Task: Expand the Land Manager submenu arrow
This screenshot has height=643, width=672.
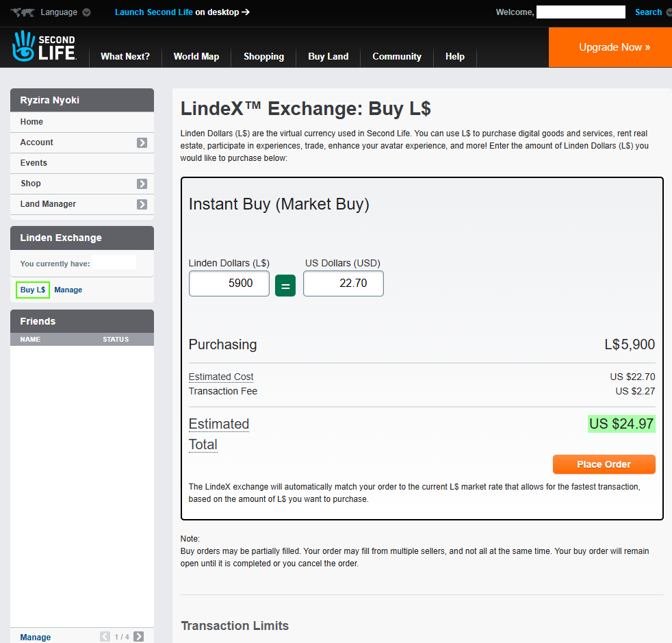Action: point(142,205)
